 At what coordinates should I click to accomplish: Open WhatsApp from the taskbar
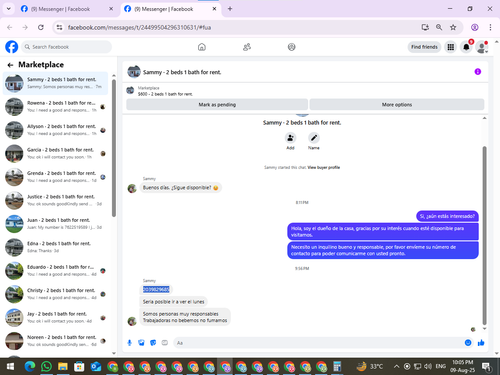[46, 367]
